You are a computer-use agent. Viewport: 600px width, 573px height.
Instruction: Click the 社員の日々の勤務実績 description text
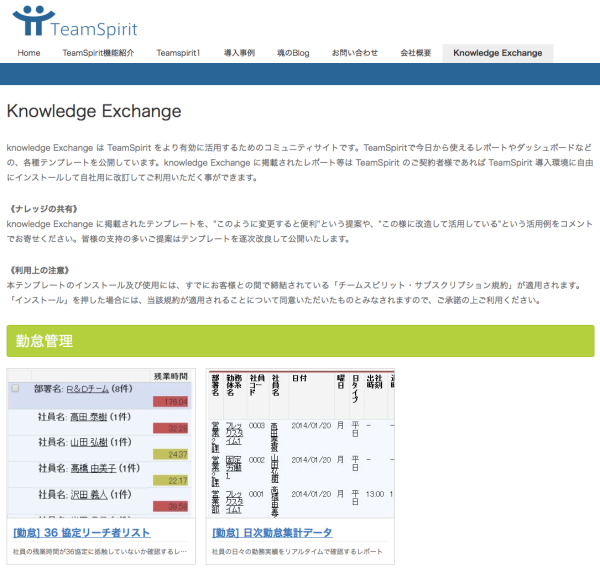point(297,552)
